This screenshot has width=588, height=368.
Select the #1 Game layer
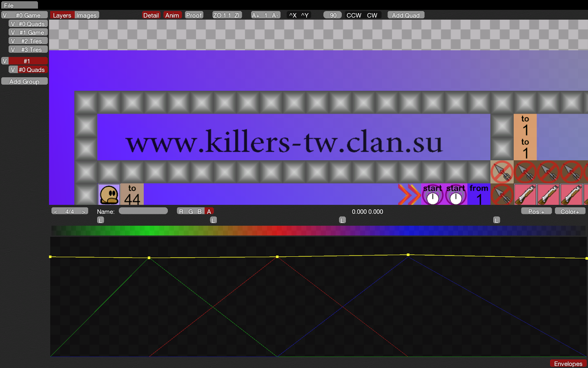click(x=32, y=32)
